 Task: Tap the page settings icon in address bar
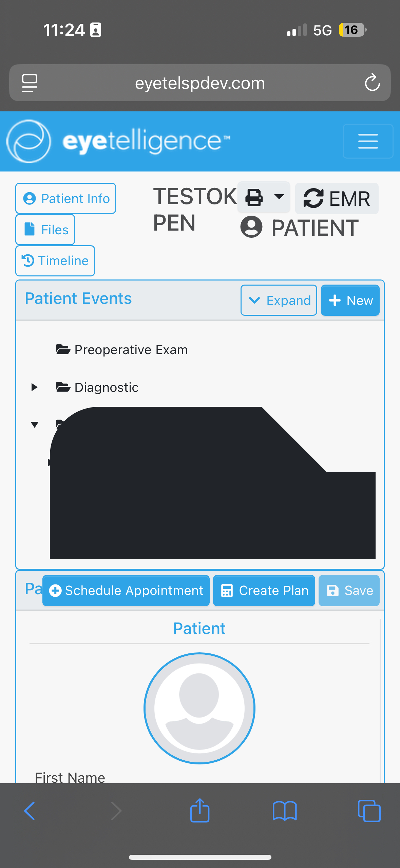[x=30, y=83]
